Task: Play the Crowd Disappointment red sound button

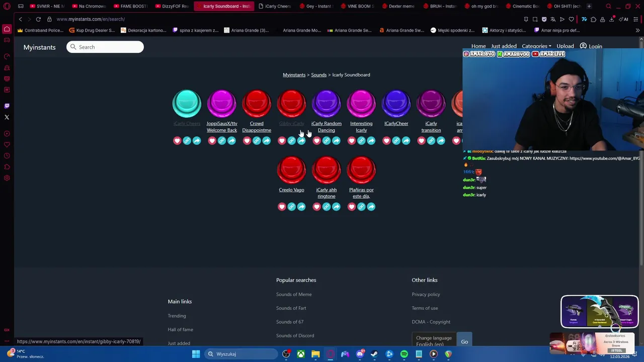Action: point(257,103)
